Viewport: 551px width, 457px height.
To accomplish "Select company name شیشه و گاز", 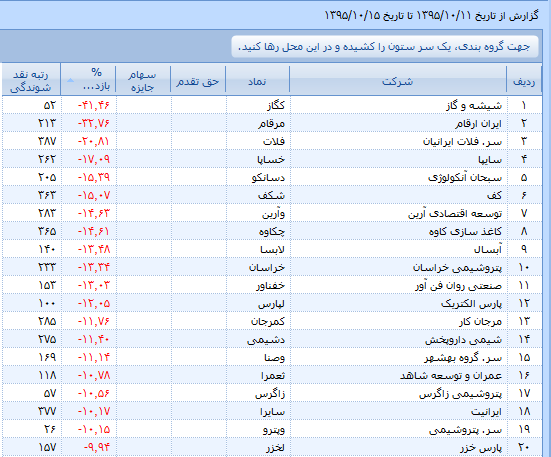I will click(x=474, y=105).
